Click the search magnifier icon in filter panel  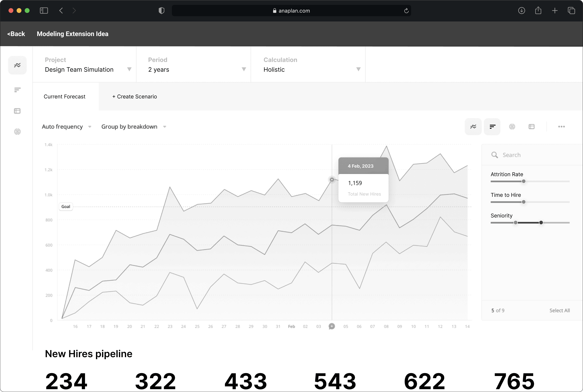click(x=495, y=155)
